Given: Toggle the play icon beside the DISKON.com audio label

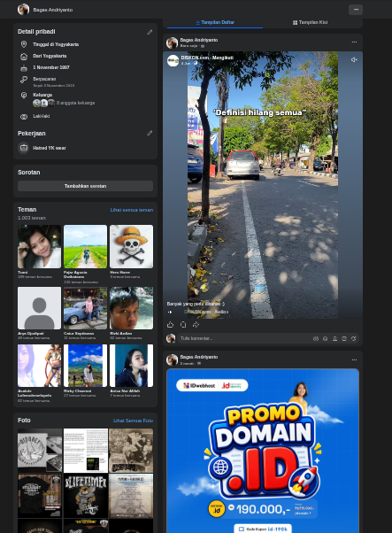Looking at the screenshot, I should 170,312.
